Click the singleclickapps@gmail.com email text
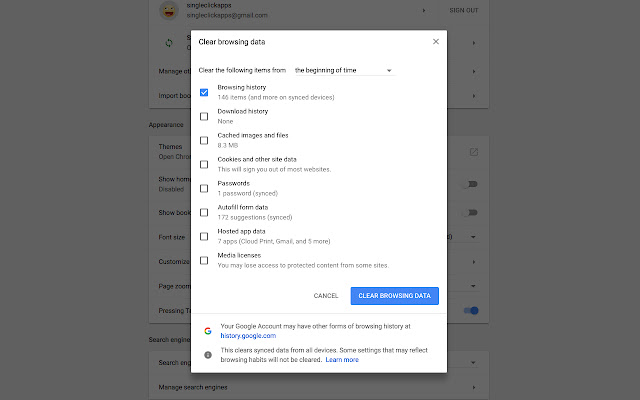Viewport: 640px width, 400px height. click(x=227, y=15)
